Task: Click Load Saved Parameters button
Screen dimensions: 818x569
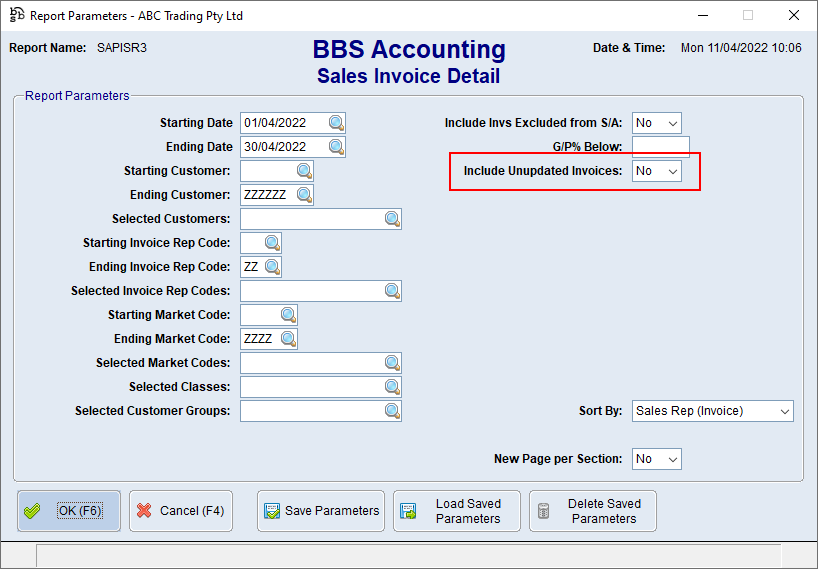Action: [457, 511]
